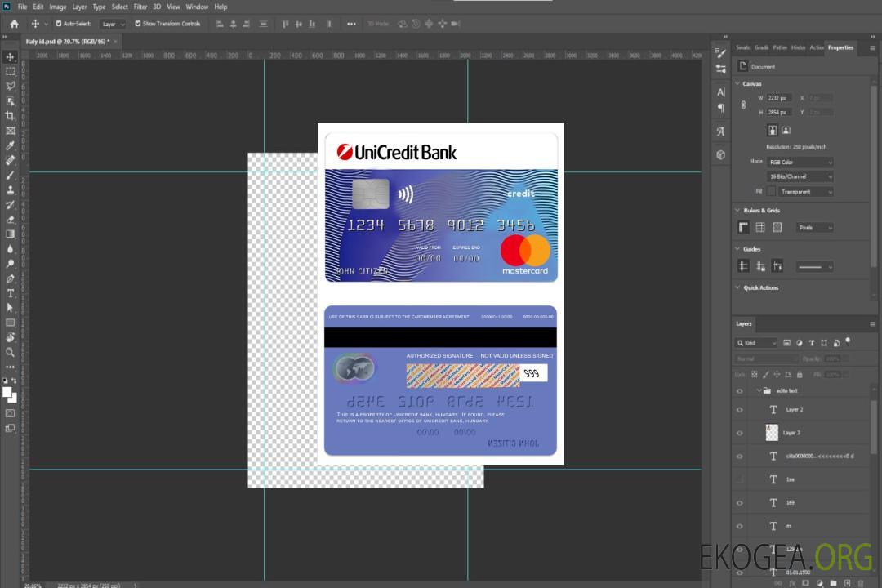Image resolution: width=882 pixels, height=588 pixels.
Task: Select the Zoom tool
Action: pyautogui.click(x=10, y=352)
